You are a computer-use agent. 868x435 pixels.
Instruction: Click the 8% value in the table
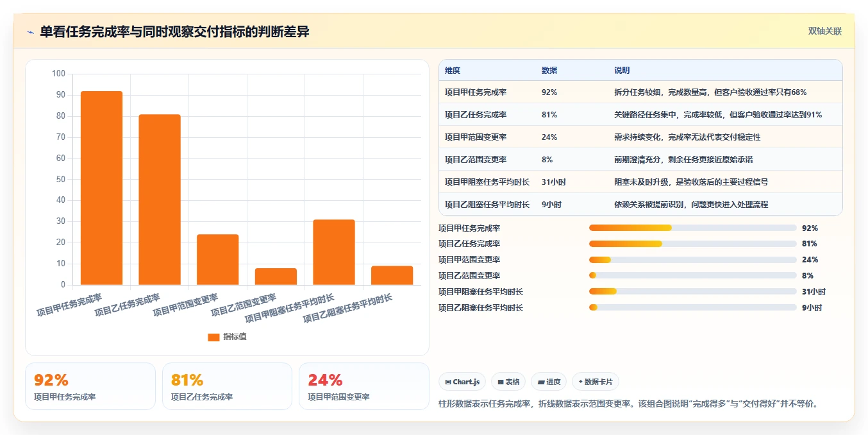(x=547, y=160)
